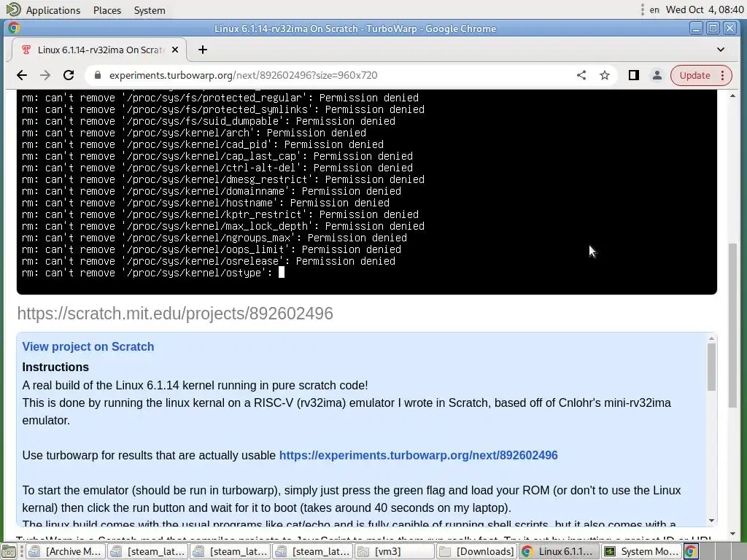The width and height of the screenshot is (747, 560).
Task: Switch to the third steam_lat taskbar window
Action: click(313, 551)
